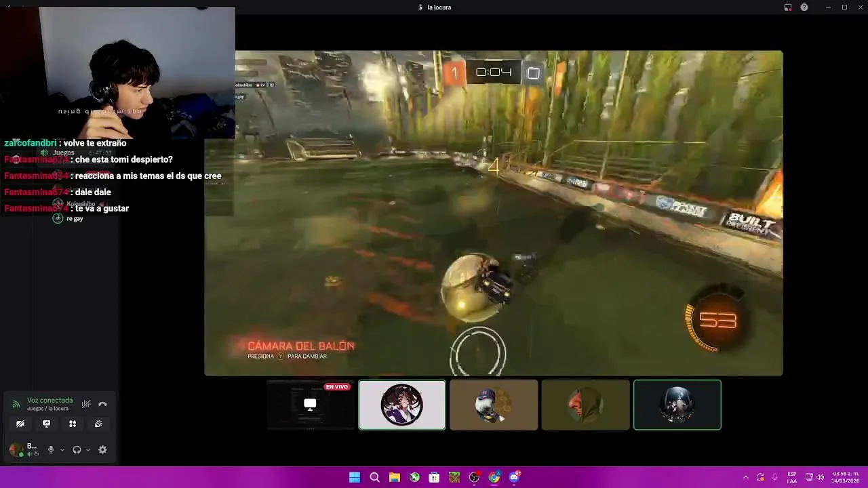Open OBS Studio from the taskbar
Screen dimensions: 868x488
(x=474, y=477)
